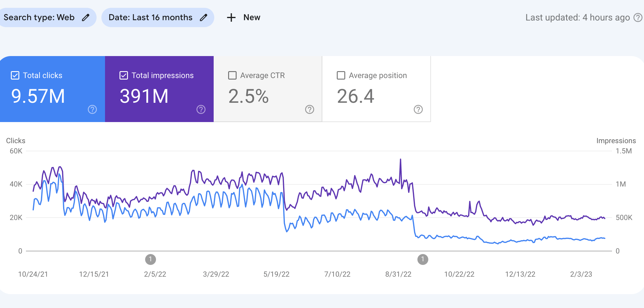The height and width of the screenshot is (308, 644).
Task: Click the 1.5M impressions axis label
Action: click(x=624, y=151)
